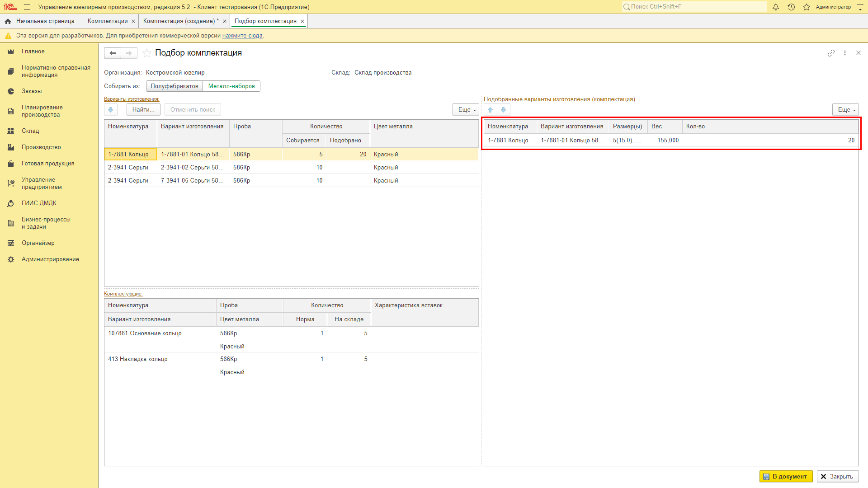This screenshot has width=868, height=488.
Task: Follow the 'нажмите сюда' link
Action: (x=242, y=36)
